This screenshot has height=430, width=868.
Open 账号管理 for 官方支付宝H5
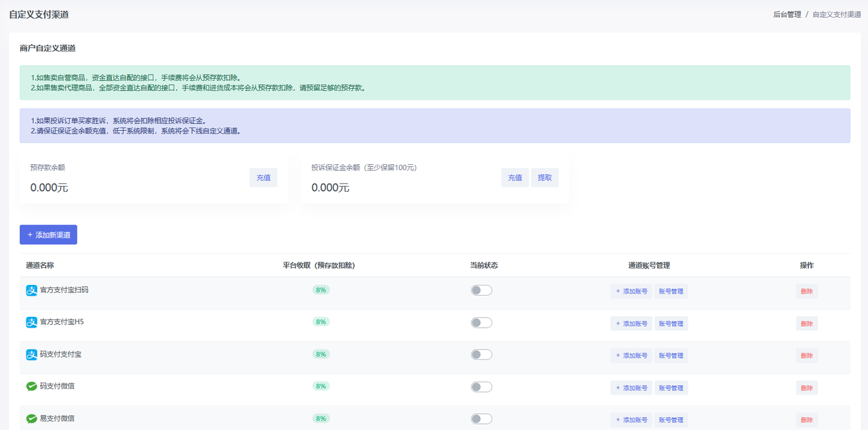(671, 324)
